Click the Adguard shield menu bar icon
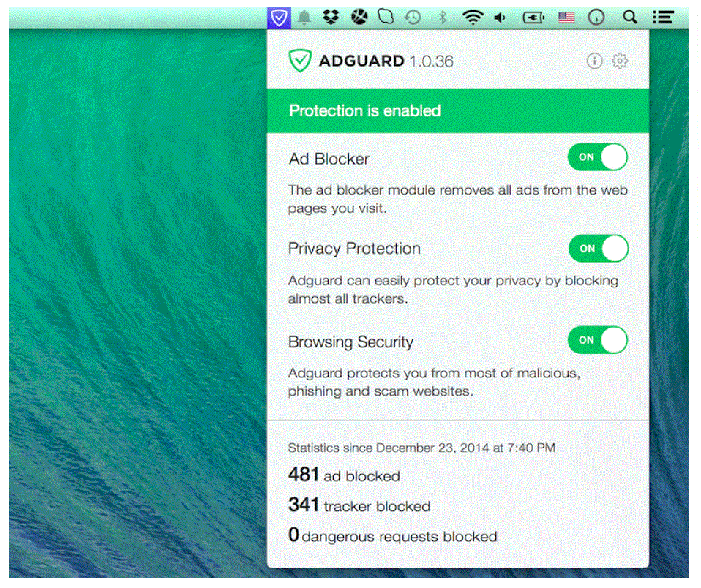 coord(279,18)
